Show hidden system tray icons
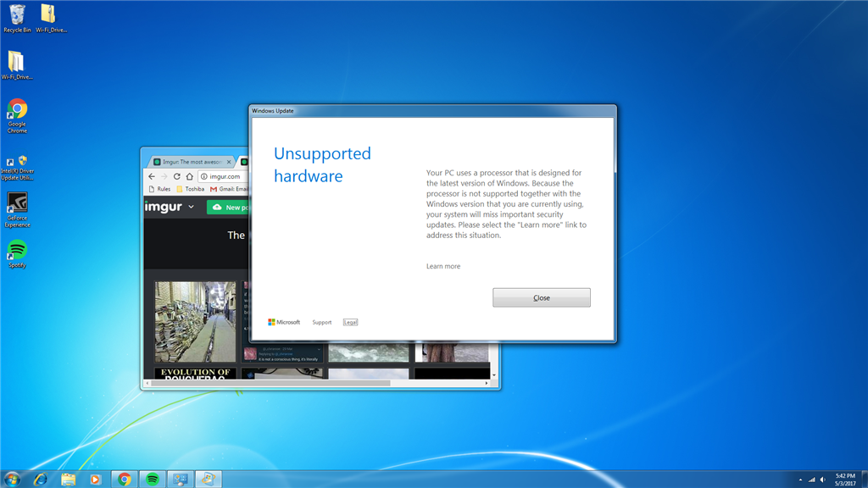Viewport: 868px width, 488px height. click(x=800, y=480)
